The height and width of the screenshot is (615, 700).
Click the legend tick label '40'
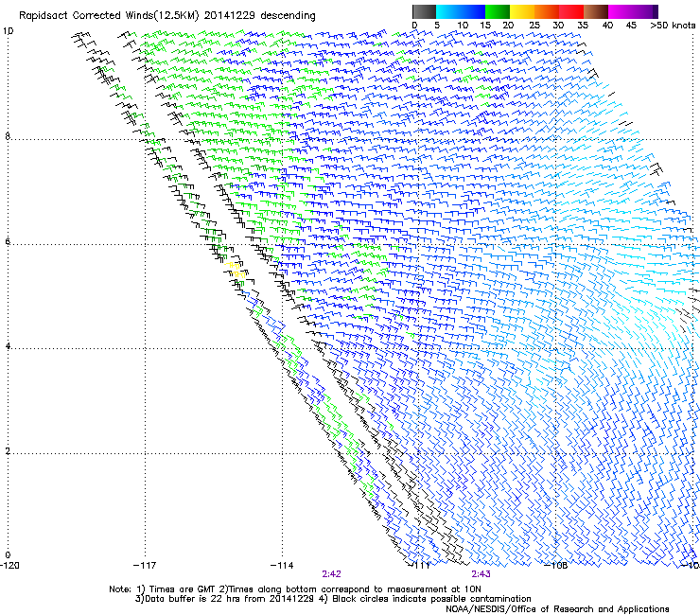(x=607, y=26)
